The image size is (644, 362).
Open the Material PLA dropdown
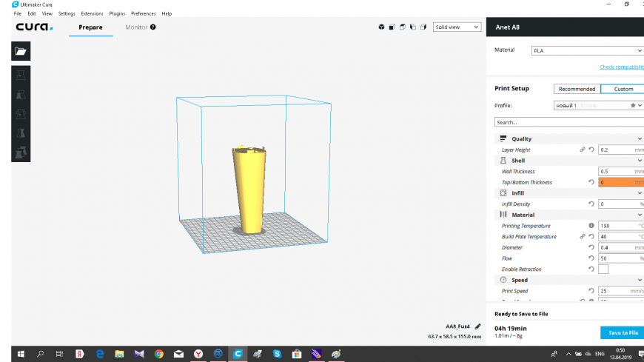588,50
